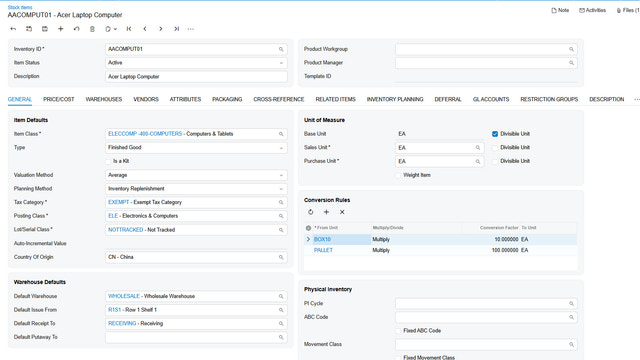Toggle Purchase Unit Divisible Unit checkbox
640x360 pixels.
pos(495,162)
